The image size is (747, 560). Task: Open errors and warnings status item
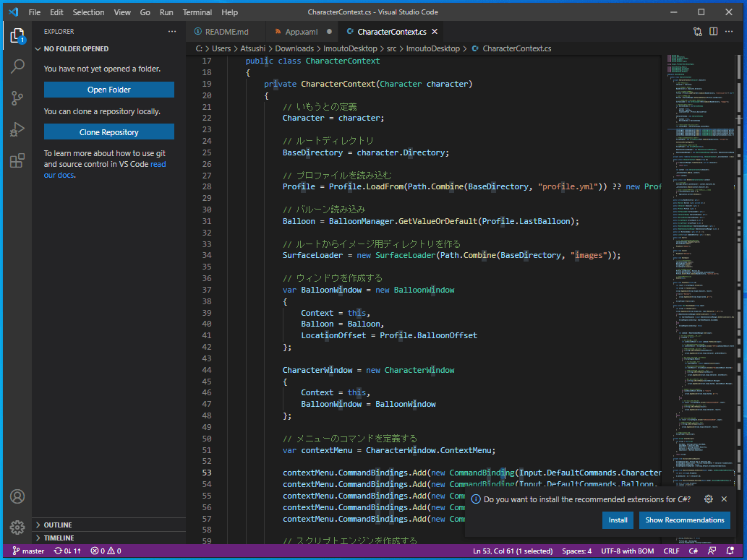(x=106, y=551)
